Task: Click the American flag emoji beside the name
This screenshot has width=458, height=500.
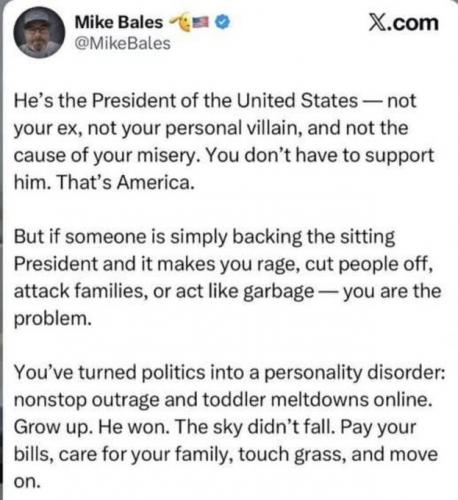Action: pyautogui.click(x=201, y=22)
